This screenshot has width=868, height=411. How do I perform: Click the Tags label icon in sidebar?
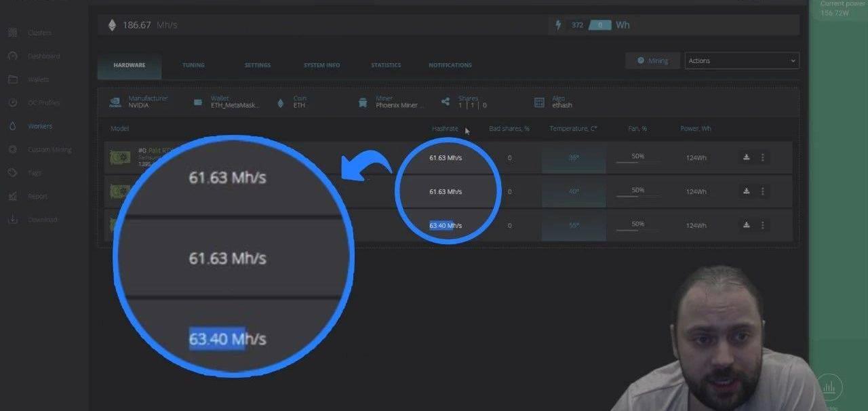tap(12, 173)
